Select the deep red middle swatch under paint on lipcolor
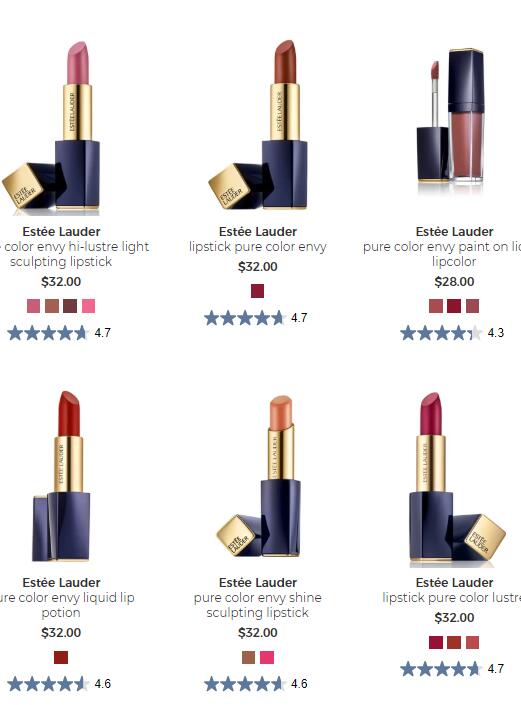521x705 pixels. [x=454, y=306]
